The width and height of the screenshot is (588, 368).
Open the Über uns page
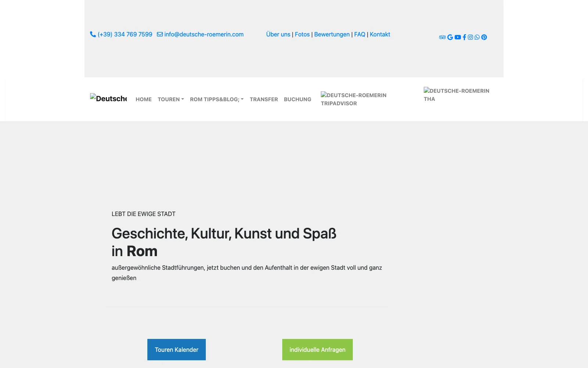[278, 34]
